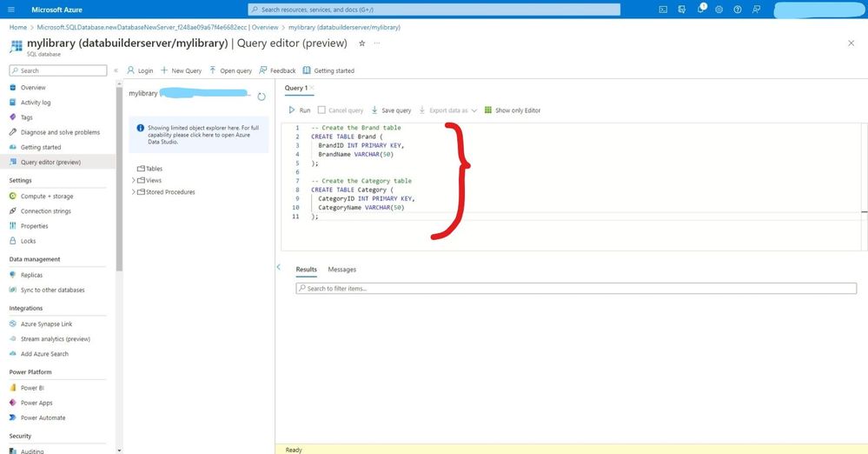Switch to the Results tab
This screenshot has width=868, height=454.
pyautogui.click(x=306, y=270)
